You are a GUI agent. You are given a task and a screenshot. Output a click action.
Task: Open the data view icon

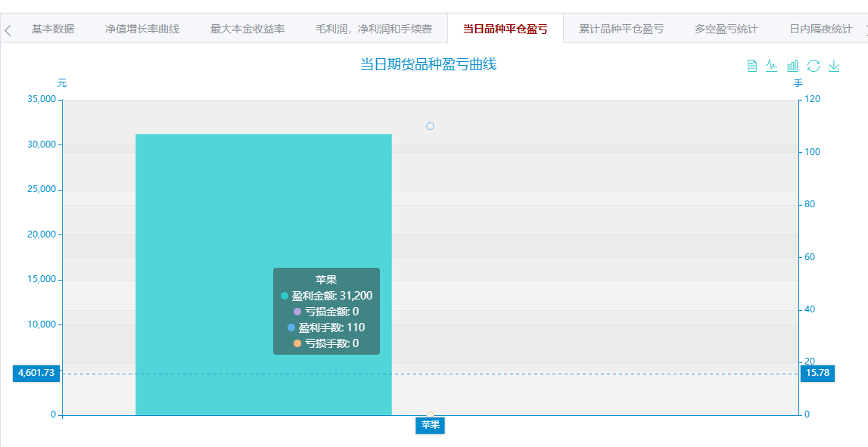751,66
